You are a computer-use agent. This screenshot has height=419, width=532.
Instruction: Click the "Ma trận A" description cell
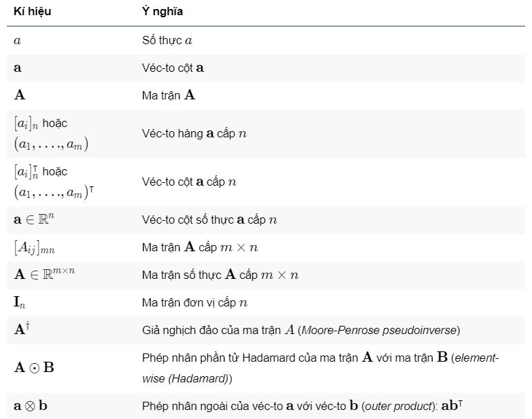coord(169,95)
